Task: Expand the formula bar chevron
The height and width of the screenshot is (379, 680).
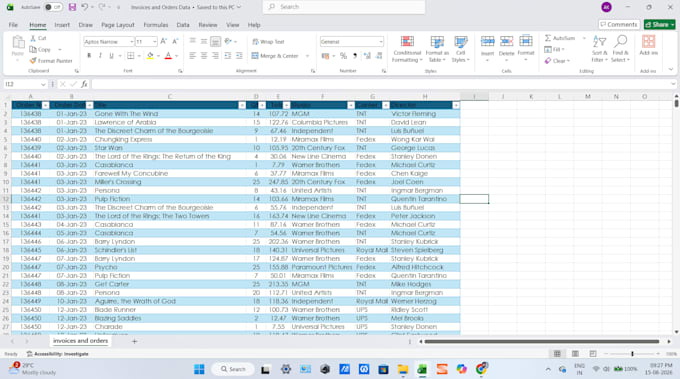Action: click(673, 84)
